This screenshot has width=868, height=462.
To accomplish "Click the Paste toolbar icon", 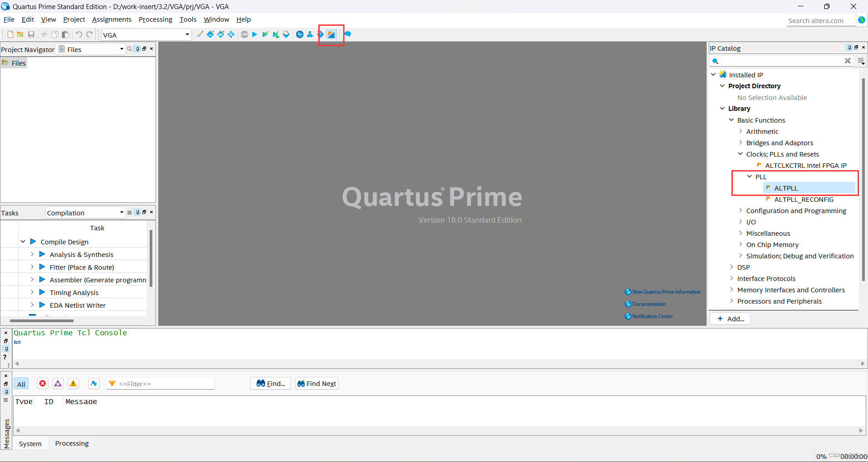I will click(66, 34).
